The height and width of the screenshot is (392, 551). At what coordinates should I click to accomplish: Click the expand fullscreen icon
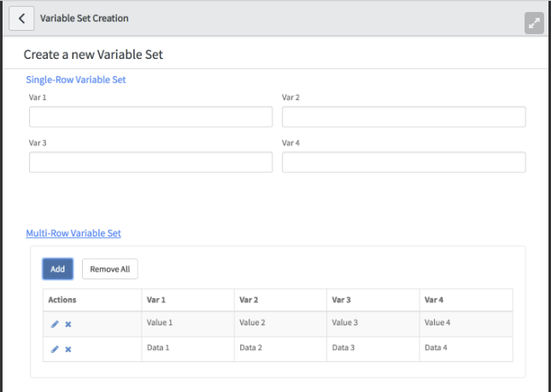pyautogui.click(x=534, y=23)
